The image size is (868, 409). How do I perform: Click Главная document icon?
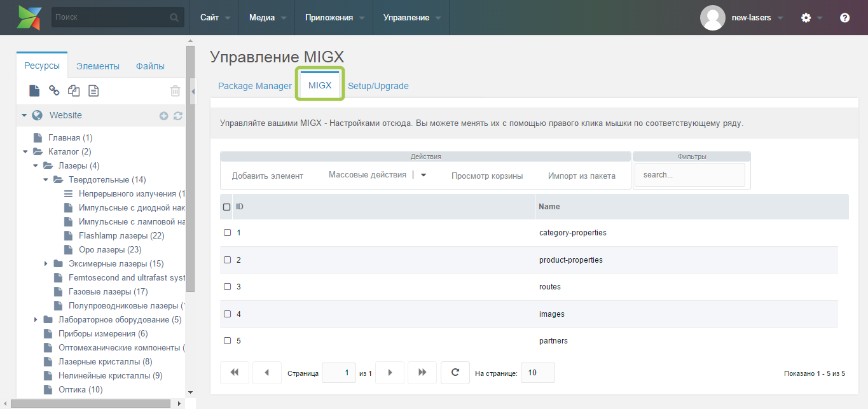coord(37,137)
